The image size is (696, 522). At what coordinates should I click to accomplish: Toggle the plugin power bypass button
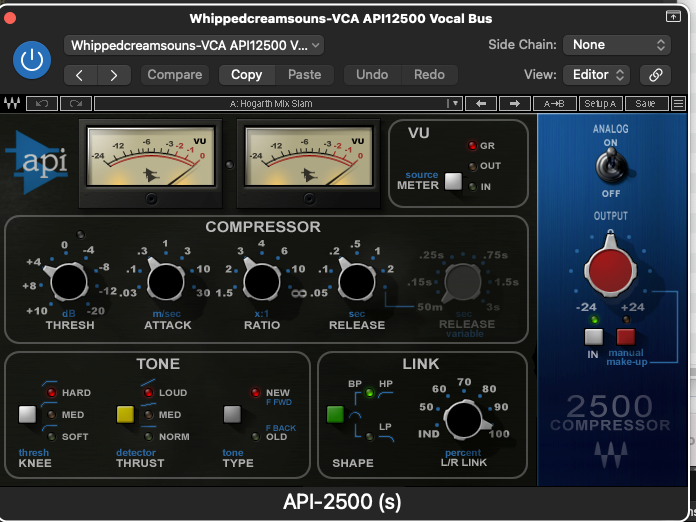(x=32, y=60)
